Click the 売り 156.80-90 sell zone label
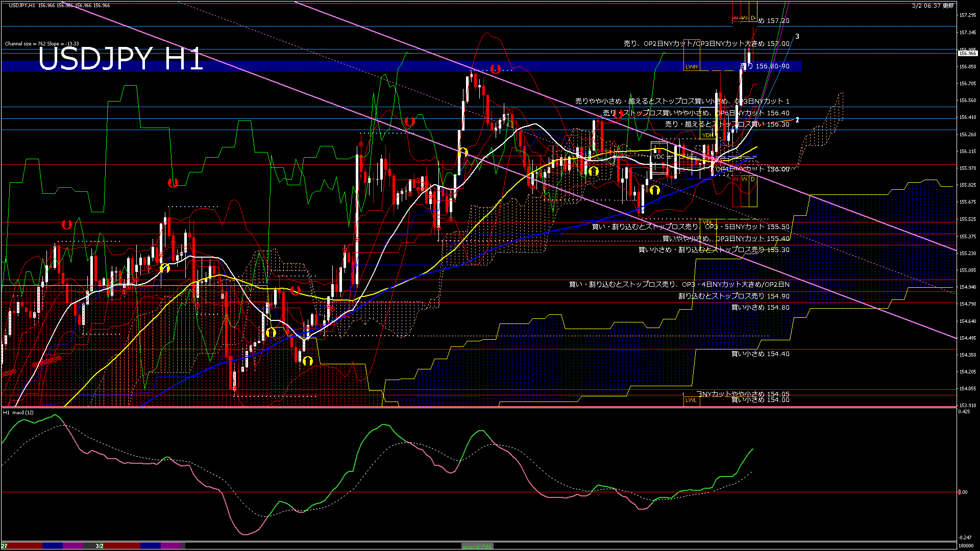980x551 pixels. (x=765, y=66)
